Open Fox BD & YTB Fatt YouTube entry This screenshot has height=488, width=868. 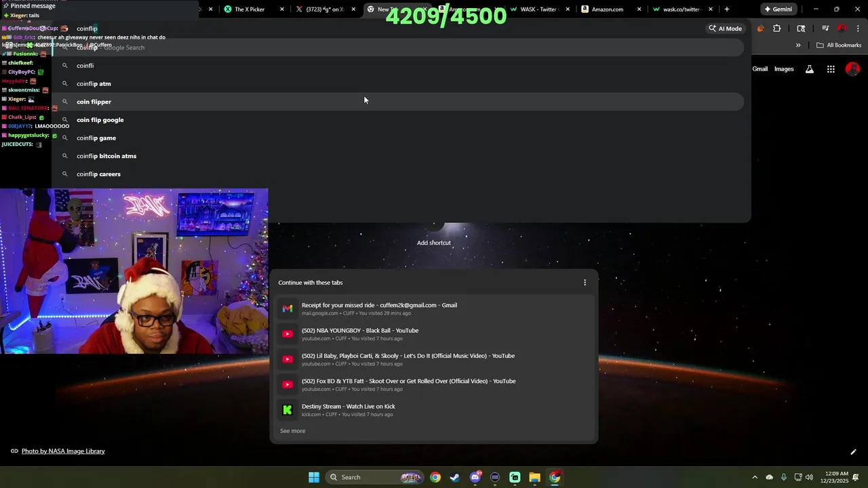(x=434, y=384)
